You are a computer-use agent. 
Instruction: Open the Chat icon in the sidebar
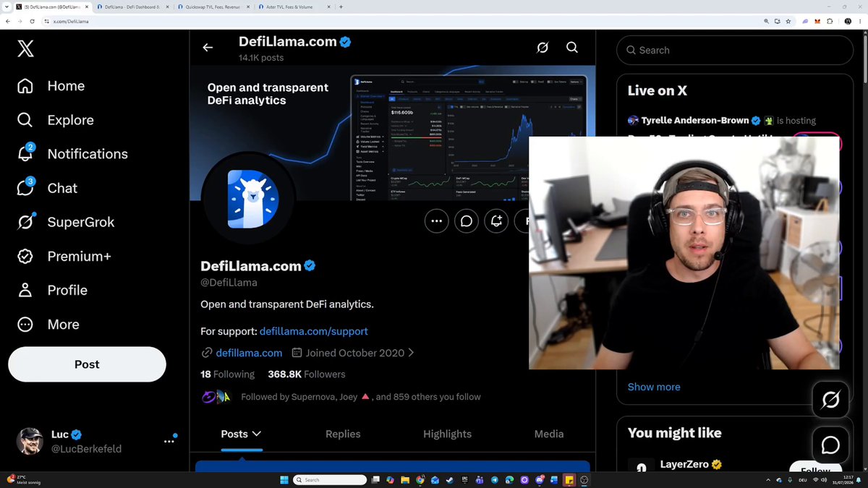(x=25, y=188)
